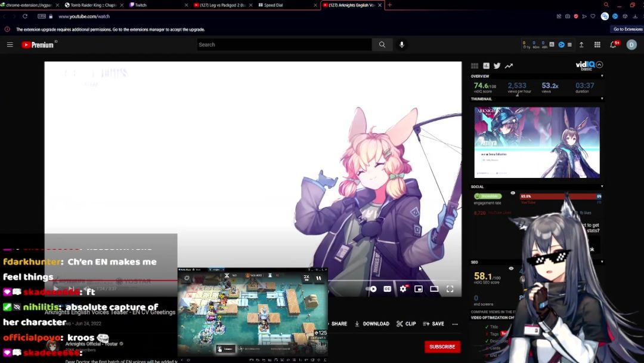Screen dimensions: 644x363
Task: Open tab search magnifier in title bar
Action: coord(606,5)
